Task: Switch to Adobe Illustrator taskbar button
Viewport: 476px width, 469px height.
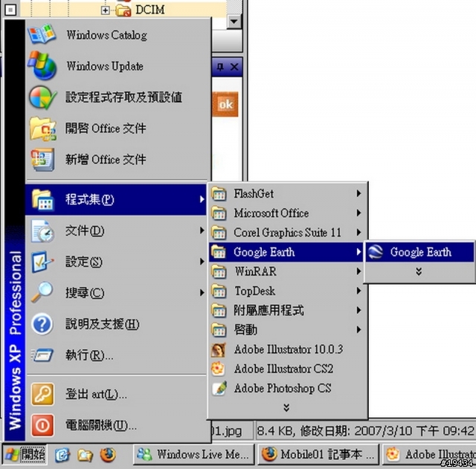Action: [x=429, y=455]
